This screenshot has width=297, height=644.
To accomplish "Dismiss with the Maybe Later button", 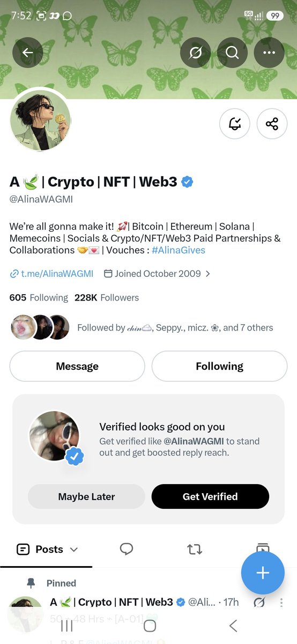I will click(86, 496).
